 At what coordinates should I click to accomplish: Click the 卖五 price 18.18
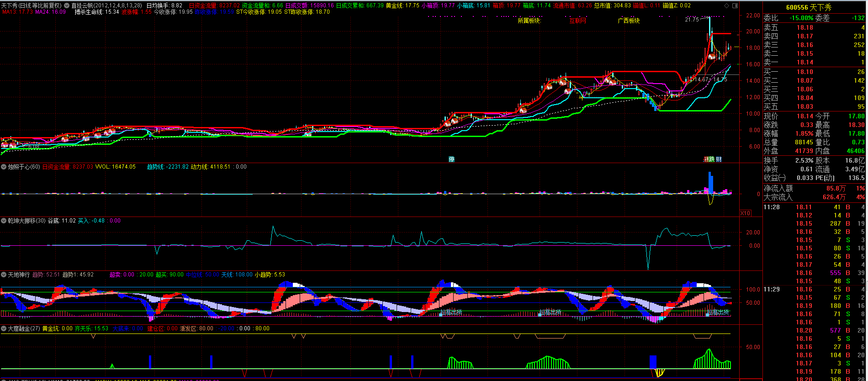(x=805, y=27)
